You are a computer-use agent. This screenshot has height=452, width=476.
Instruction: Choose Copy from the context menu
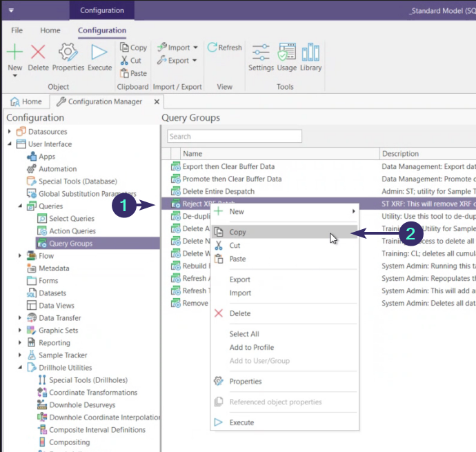coord(237,233)
